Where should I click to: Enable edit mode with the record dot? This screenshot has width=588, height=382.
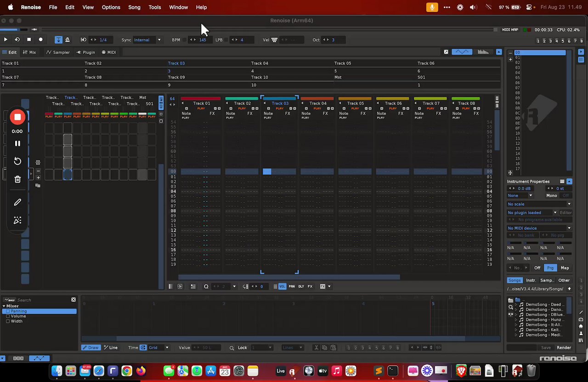tap(40, 40)
